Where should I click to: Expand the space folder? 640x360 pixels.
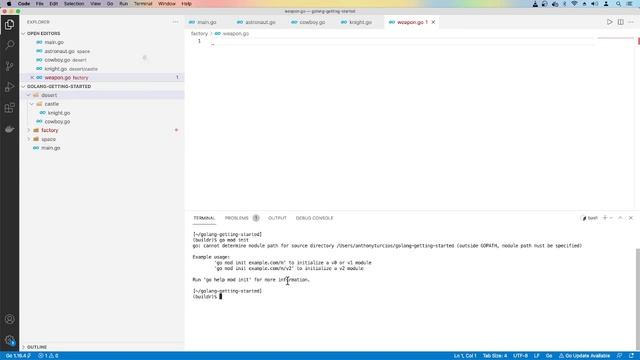(x=29, y=139)
